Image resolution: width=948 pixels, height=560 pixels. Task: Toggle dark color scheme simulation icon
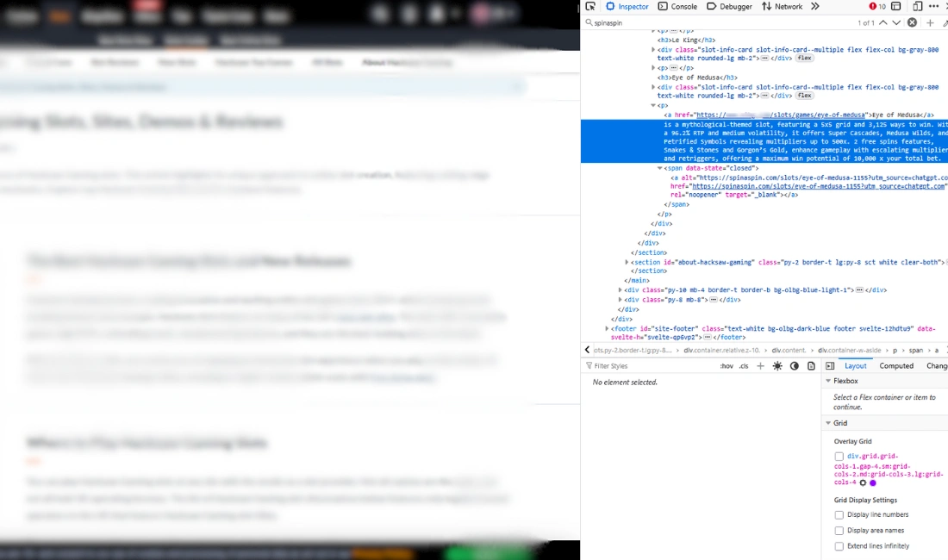click(795, 365)
